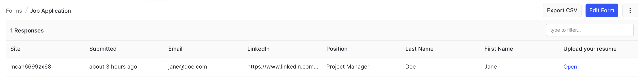Sort by the Site column header
Image resolution: width=644 pixels, height=82 pixels.
click(15, 49)
